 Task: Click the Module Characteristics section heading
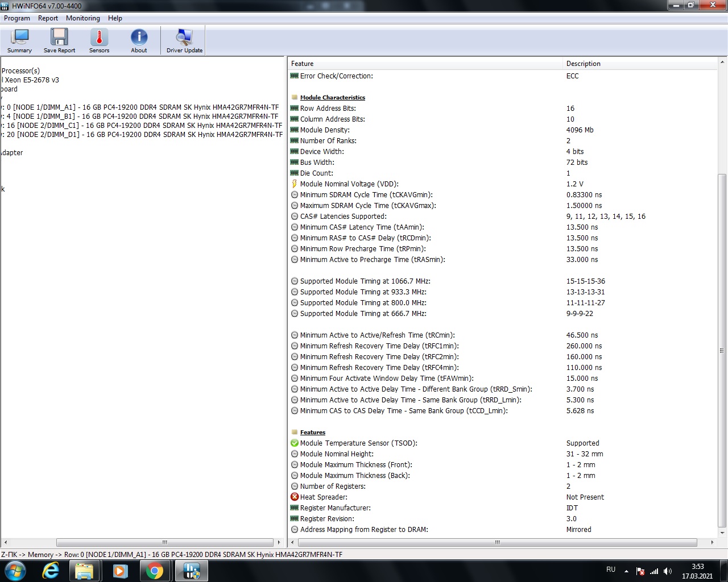pos(333,98)
